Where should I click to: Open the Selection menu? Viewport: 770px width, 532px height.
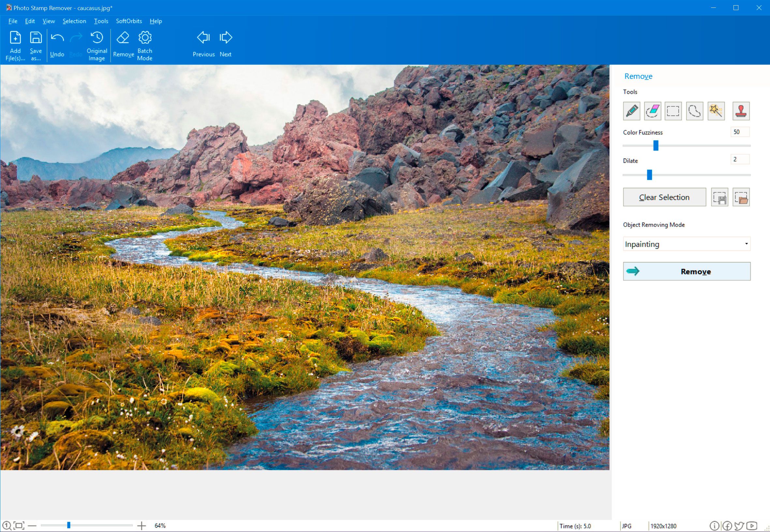pyautogui.click(x=73, y=21)
